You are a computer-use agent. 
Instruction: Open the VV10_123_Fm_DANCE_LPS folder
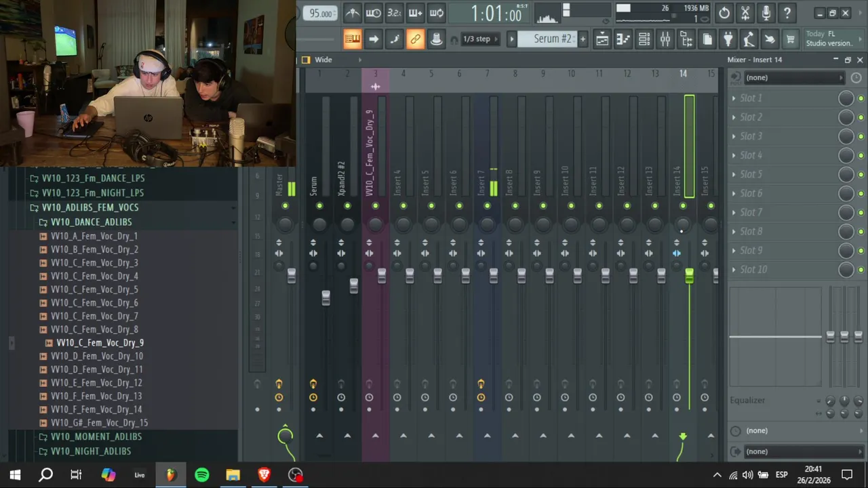(x=93, y=178)
